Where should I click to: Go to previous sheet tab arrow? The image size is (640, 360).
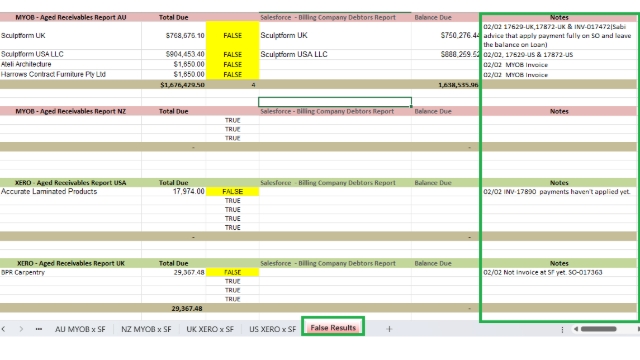[x=4, y=329]
